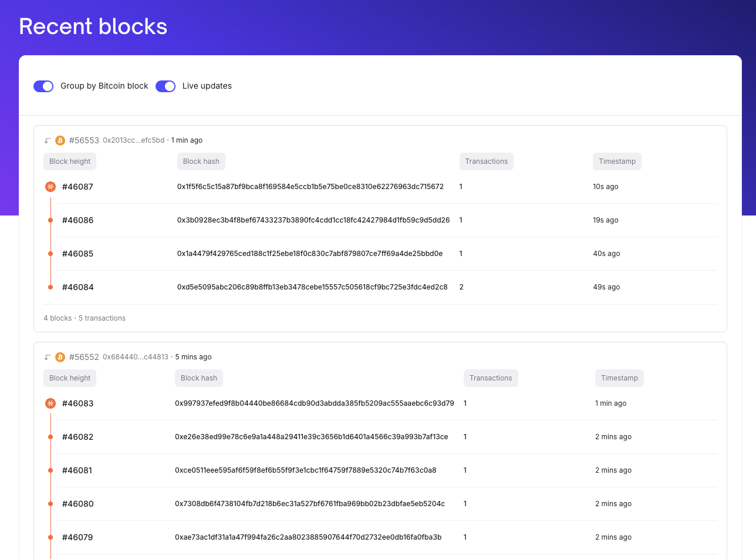Click the #56552 block number label
Viewport: 756px width, 559px height.
tap(84, 356)
